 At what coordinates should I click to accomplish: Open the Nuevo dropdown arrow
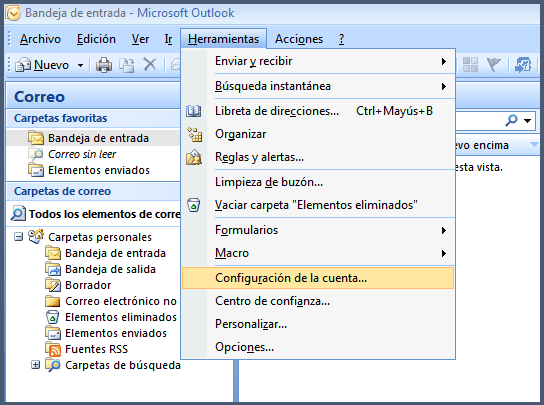point(80,65)
